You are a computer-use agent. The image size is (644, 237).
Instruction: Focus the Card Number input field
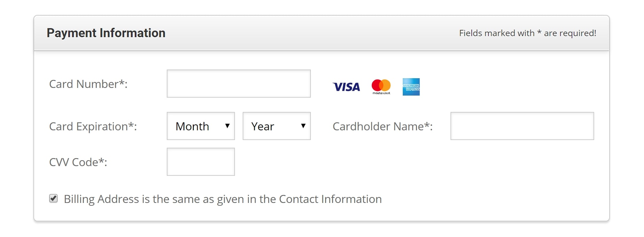[x=239, y=83]
